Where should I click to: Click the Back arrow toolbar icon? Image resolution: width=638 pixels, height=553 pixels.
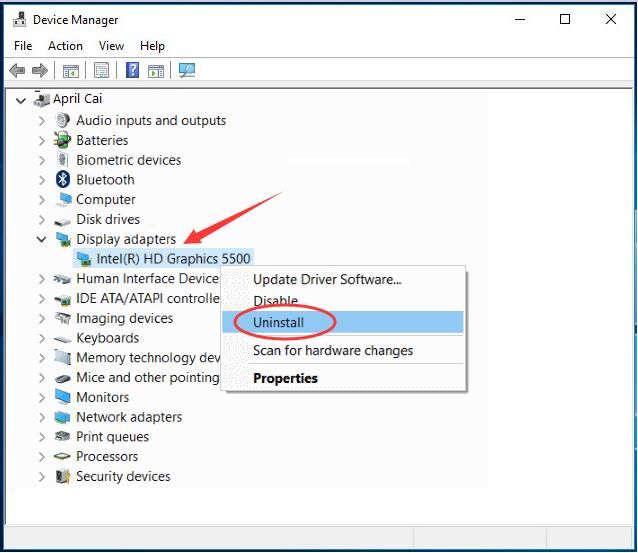pyautogui.click(x=17, y=71)
